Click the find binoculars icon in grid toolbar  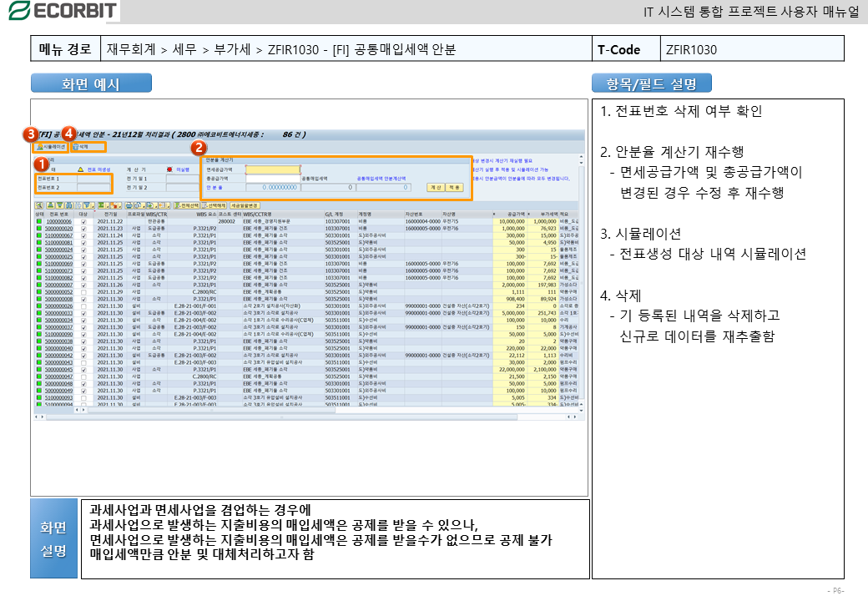pos(69,205)
